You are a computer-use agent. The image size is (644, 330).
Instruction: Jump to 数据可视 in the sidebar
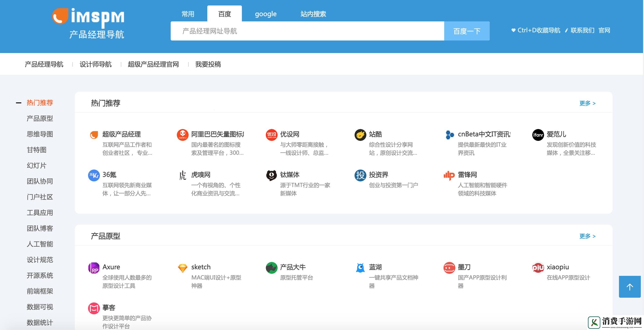click(40, 307)
